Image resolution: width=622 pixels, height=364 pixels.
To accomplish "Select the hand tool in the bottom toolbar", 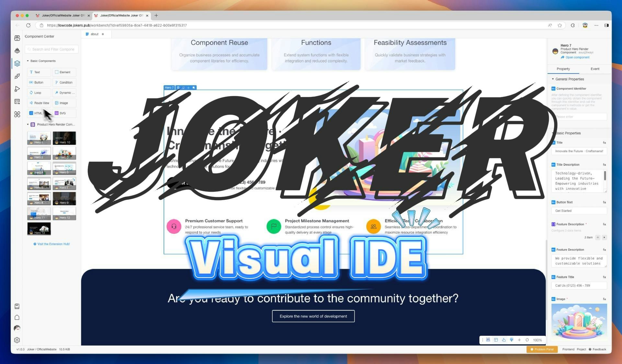I will [x=504, y=340].
